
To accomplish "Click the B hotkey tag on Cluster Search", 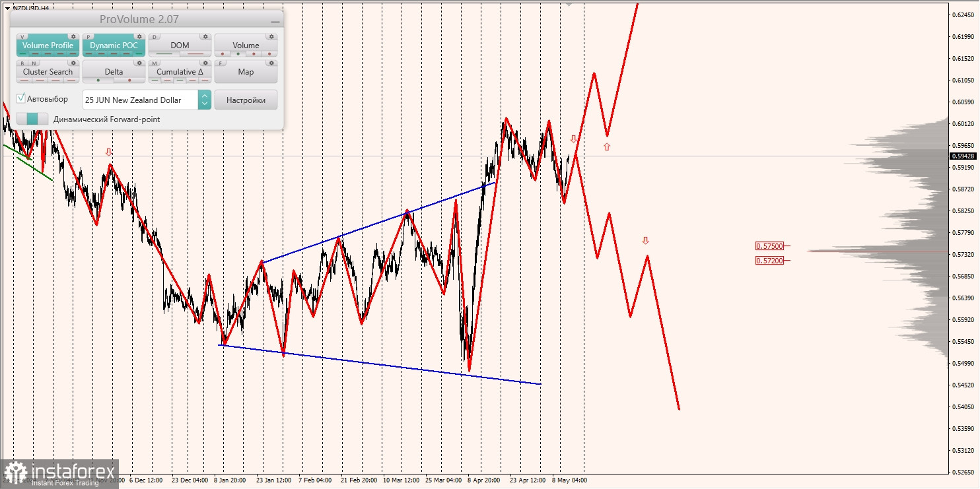I will coord(22,63).
